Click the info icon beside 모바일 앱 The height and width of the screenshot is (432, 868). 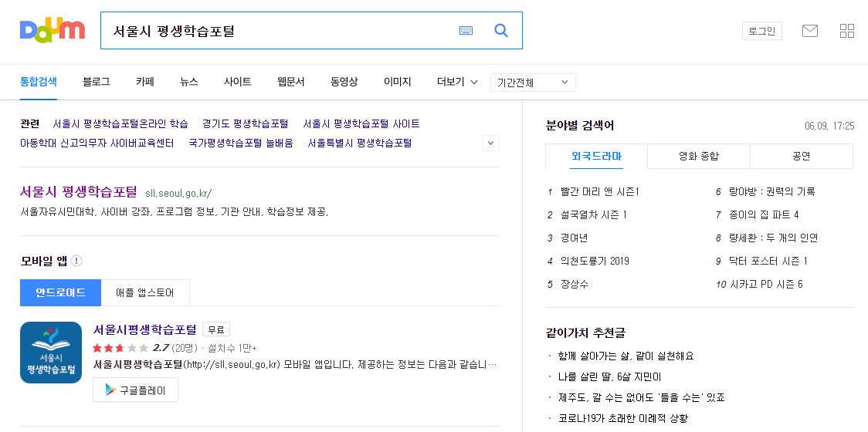76,261
